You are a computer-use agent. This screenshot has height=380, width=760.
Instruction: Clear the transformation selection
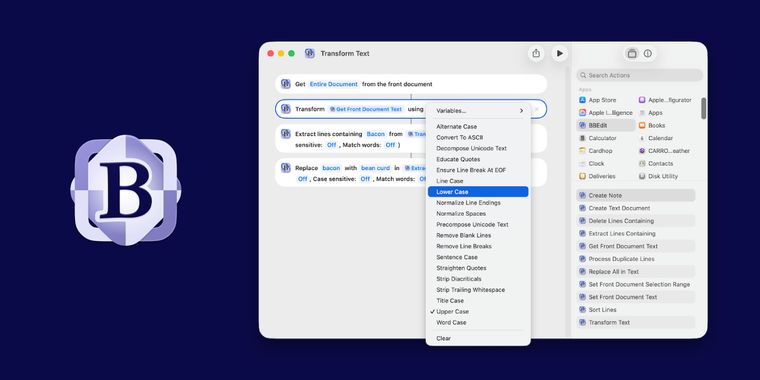478,338
